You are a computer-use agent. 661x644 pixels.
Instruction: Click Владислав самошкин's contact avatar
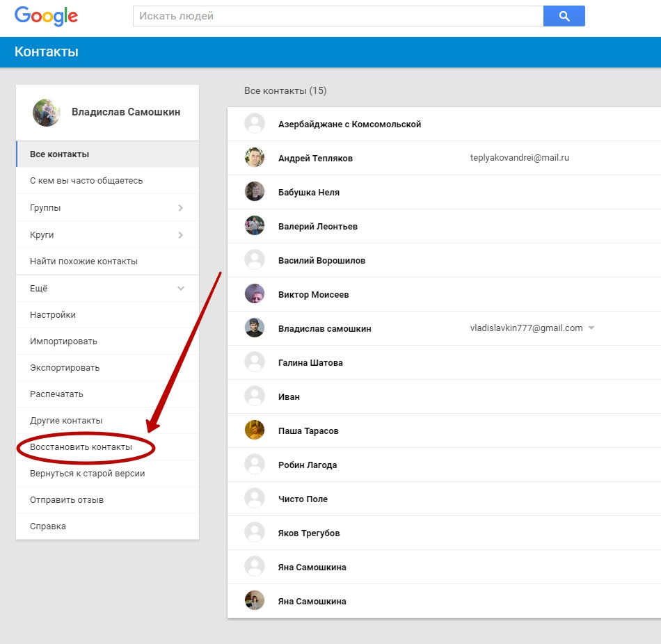[255, 328]
